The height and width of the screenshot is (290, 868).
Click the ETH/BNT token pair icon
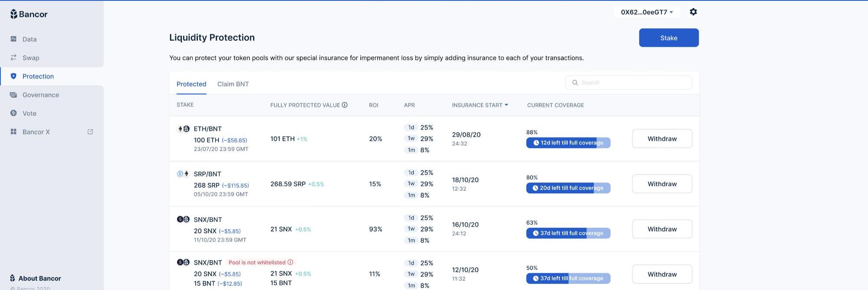183,129
